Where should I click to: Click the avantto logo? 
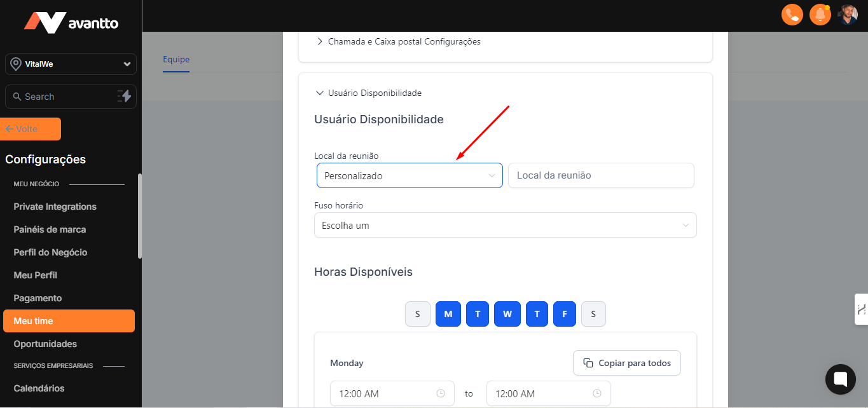pyautogui.click(x=71, y=23)
